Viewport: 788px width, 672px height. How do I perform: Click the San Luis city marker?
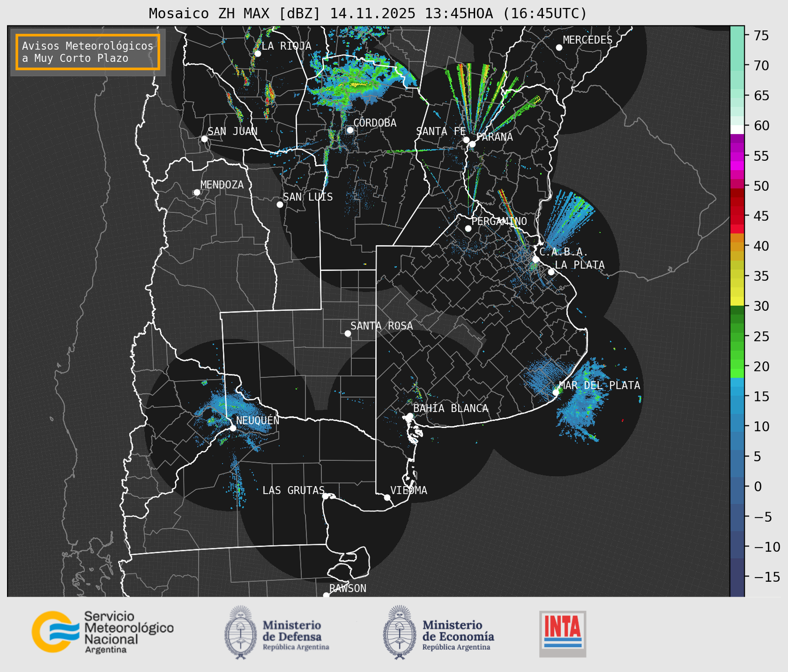pos(280,204)
